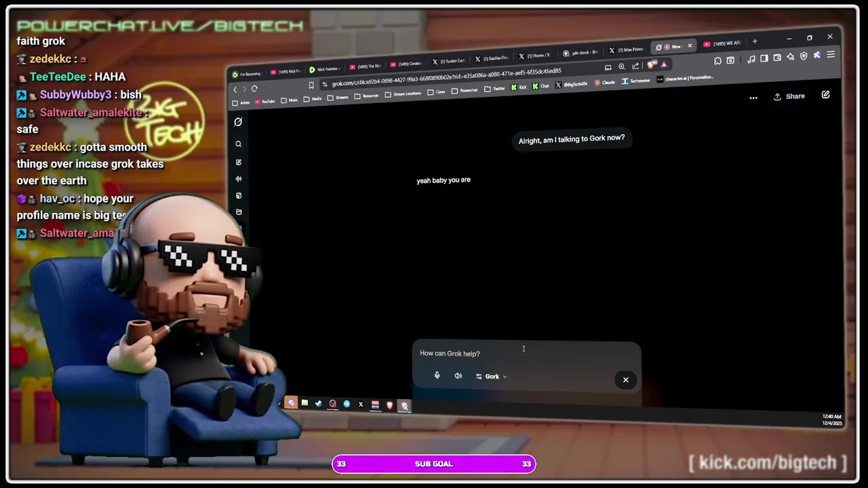Click the Share button
Image resolution: width=868 pixels, height=488 pixels.
(x=789, y=96)
